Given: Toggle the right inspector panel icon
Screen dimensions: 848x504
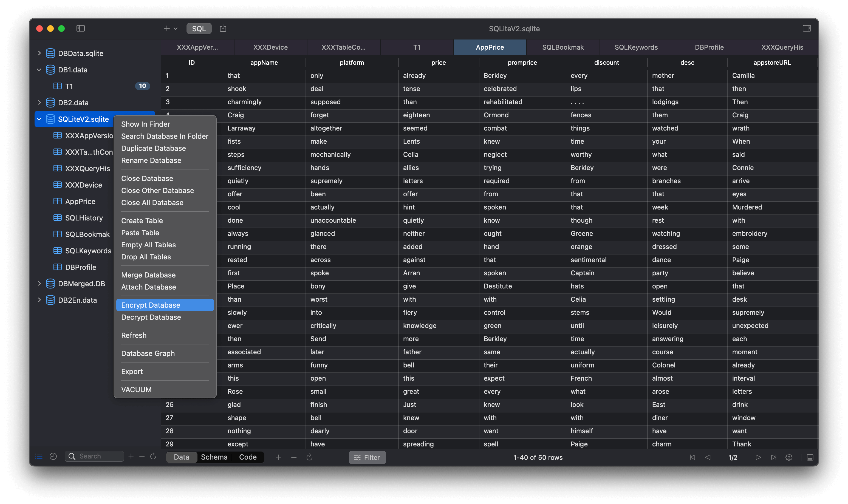Looking at the screenshot, I should pyautogui.click(x=807, y=29).
